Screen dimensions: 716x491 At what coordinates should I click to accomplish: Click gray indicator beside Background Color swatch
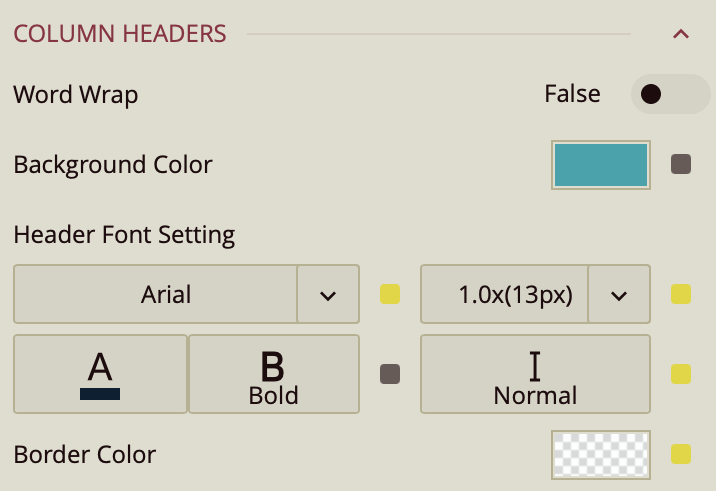click(681, 164)
